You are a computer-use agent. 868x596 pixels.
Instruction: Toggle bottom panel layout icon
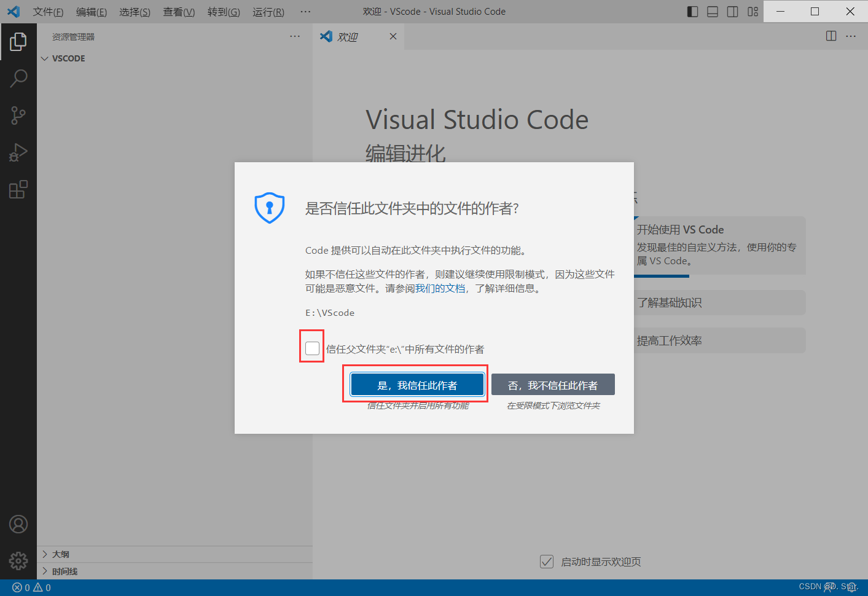tap(713, 12)
